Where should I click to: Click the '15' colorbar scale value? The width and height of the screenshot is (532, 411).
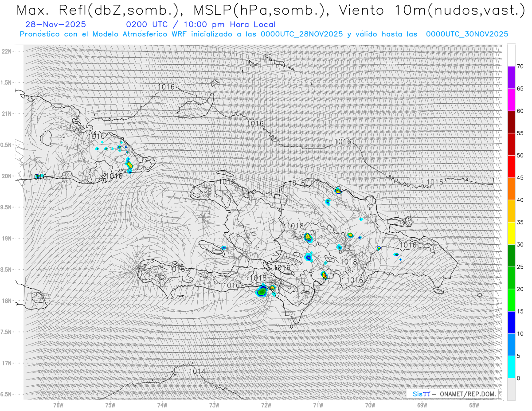coord(520,311)
